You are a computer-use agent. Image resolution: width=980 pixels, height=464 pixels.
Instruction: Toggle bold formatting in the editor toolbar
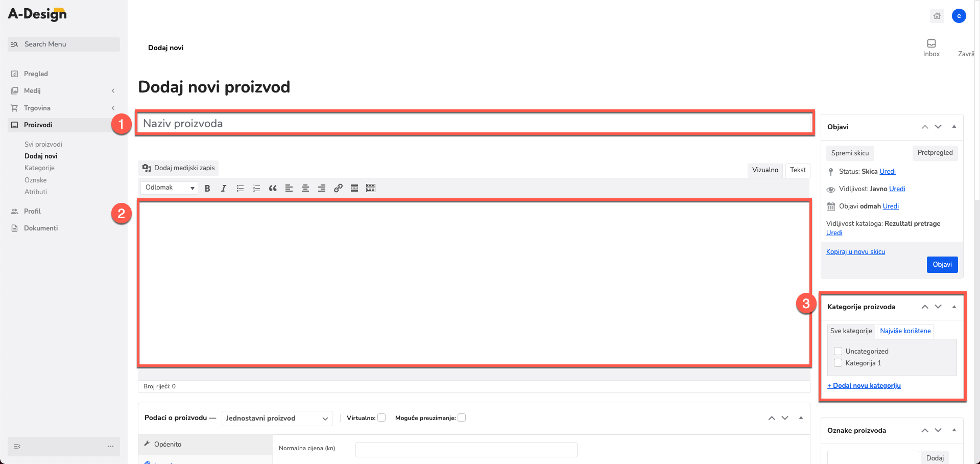pyautogui.click(x=207, y=188)
